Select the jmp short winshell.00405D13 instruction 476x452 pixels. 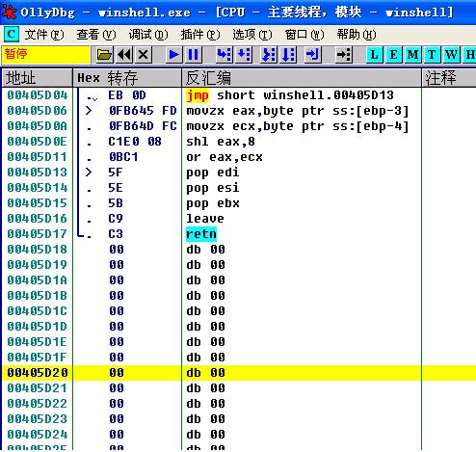[290, 95]
